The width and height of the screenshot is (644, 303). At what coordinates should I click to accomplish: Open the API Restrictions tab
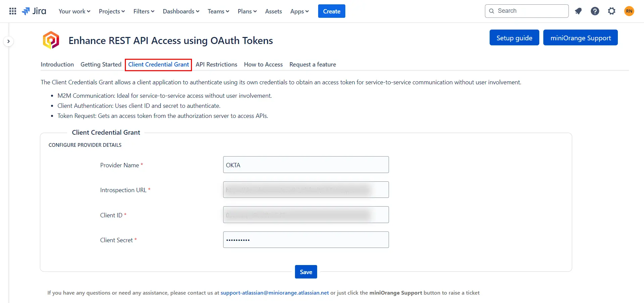coord(216,64)
